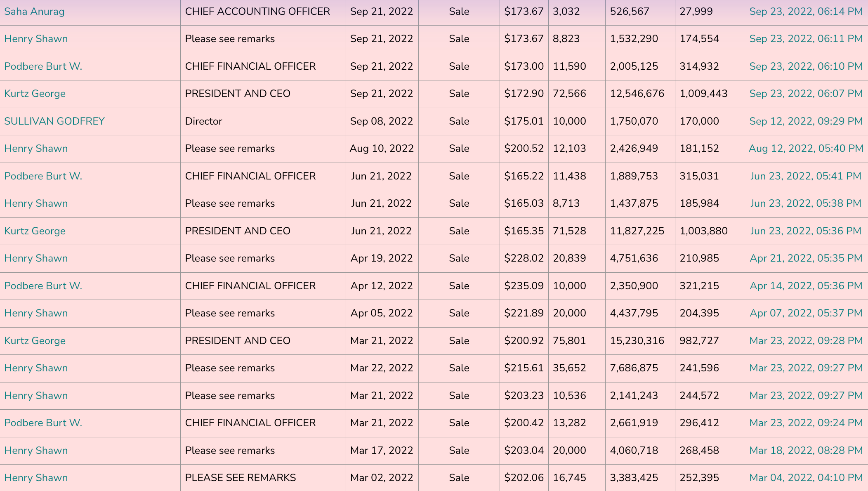Open filing dated Mar 04, 2022, 04:10 PM
The height and width of the screenshot is (491, 868).
(x=806, y=478)
